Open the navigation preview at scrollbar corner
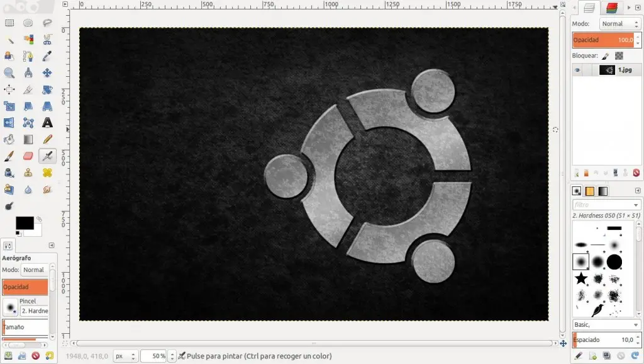Screen dimensions: 644x364 tap(563, 343)
